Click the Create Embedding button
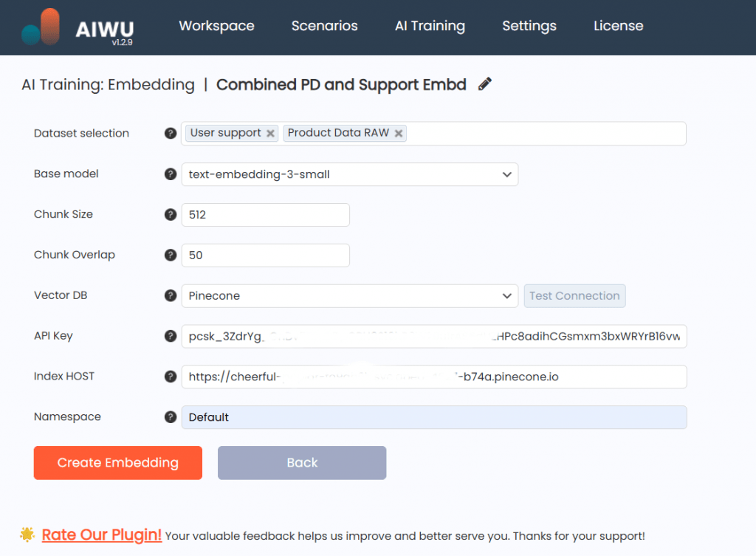 117,462
